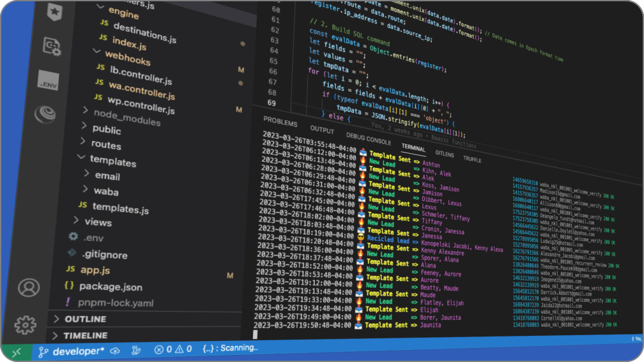Collapse the webhooks folder chevron
This screenshot has width=644, height=362.
(x=96, y=51)
